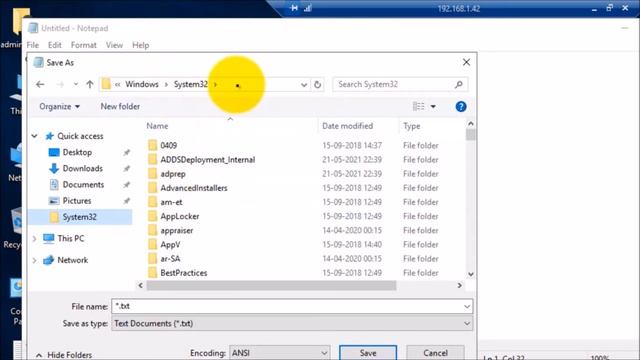Close the Save As dialog
The height and width of the screenshot is (360, 640).
point(467,62)
